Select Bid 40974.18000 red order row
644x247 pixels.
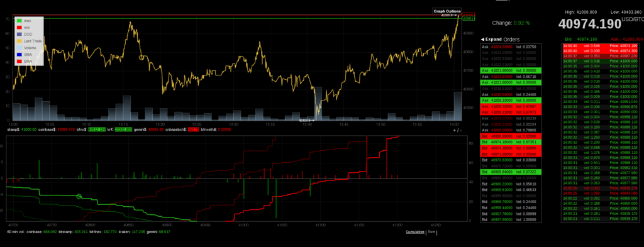pos(511,148)
